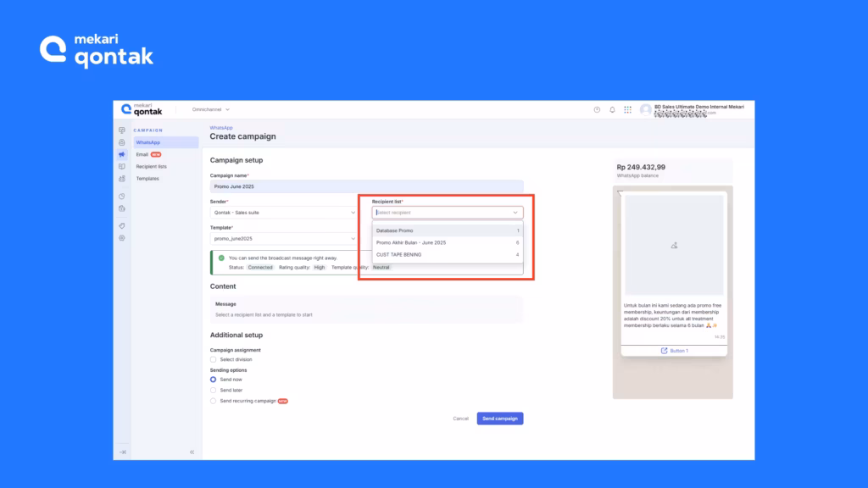Click the briefcase-plus icon in sidebar
Image resolution: width=868 pixels, height=488 pixels.
[x=122, y=208]
